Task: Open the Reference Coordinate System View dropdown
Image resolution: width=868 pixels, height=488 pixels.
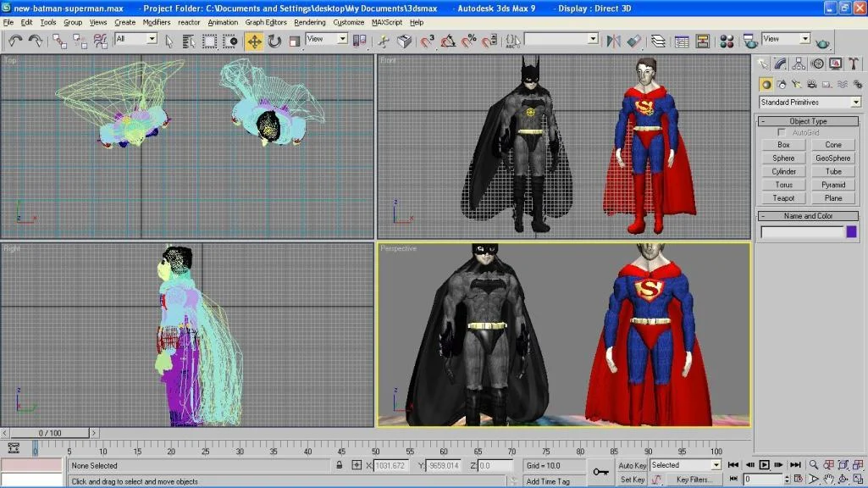Action: pyautogui.click(x=327, y=39)
